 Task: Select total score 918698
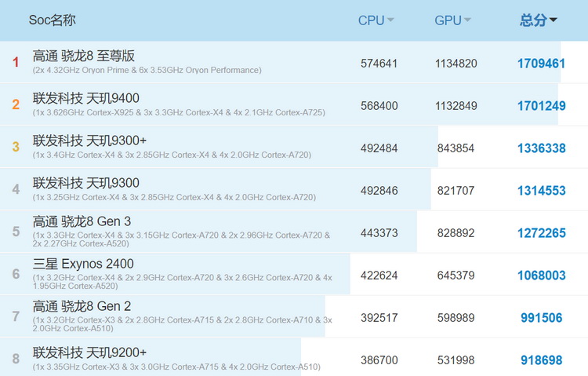coord(542,360)
